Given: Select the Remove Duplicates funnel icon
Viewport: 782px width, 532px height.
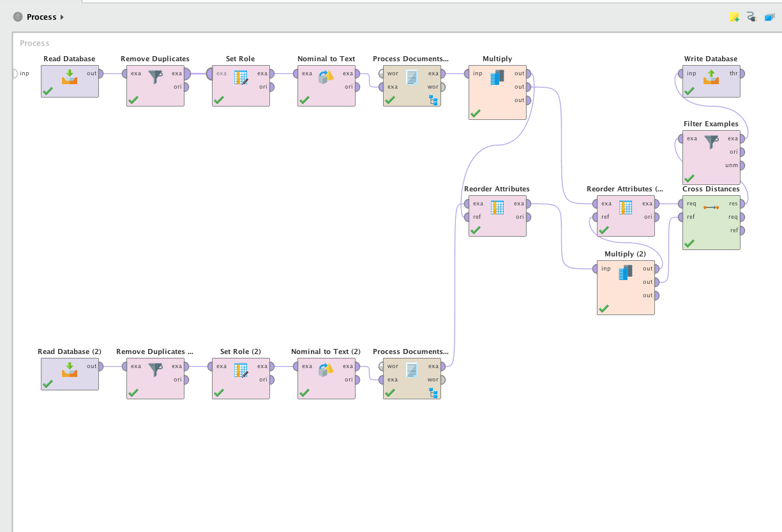Looking at the screenshot, I should point(155,77).
